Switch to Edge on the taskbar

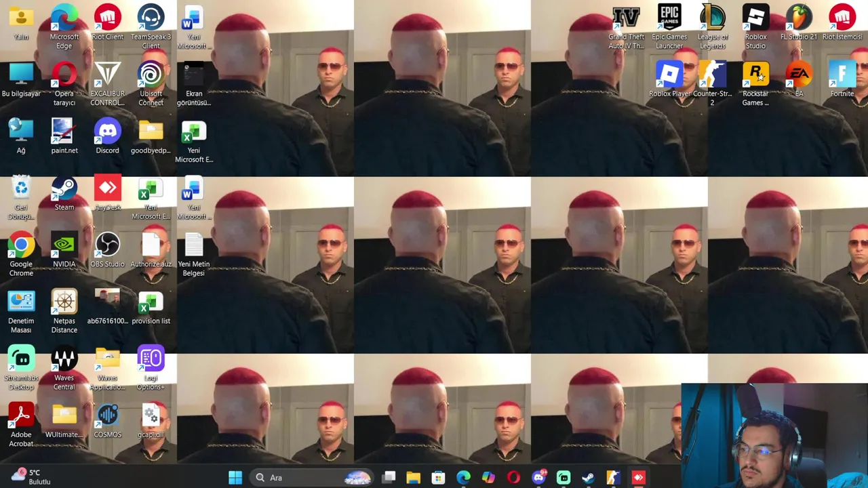tap(463, 478)
